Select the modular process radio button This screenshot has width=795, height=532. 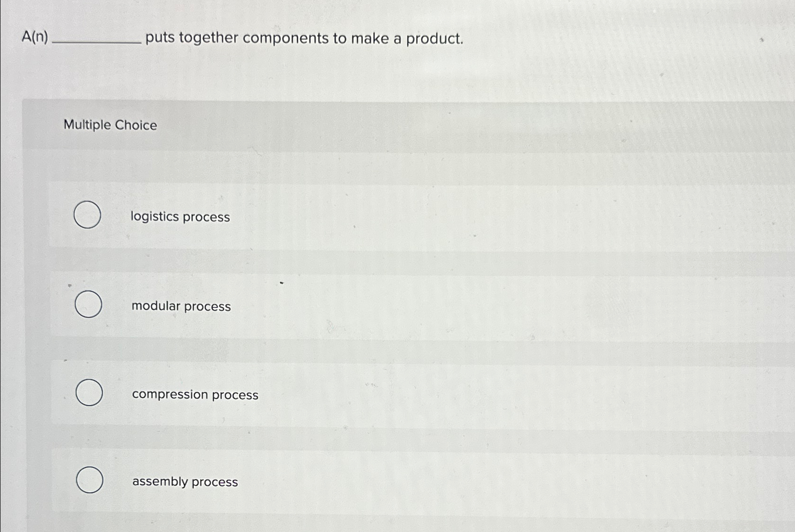(88, 303)
